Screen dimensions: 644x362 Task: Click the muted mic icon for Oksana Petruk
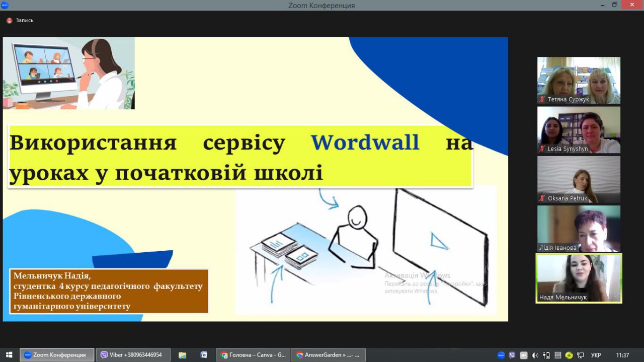(x=542, y=198)
